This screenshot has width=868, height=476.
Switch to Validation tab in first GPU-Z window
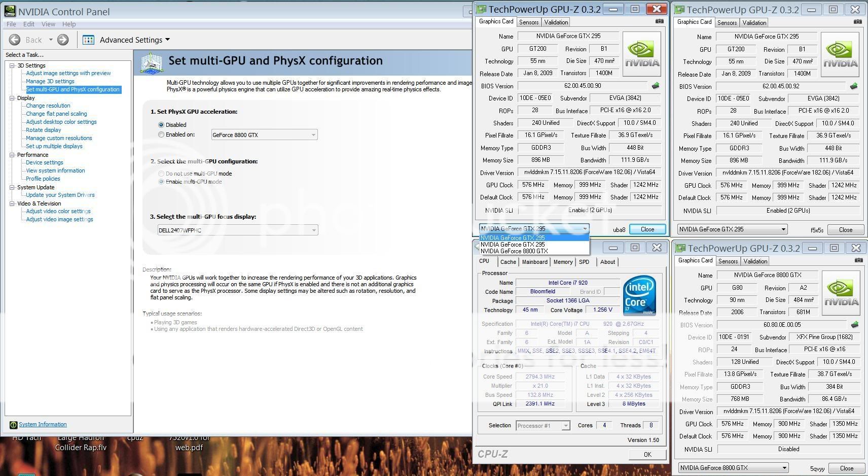[556, 22]
